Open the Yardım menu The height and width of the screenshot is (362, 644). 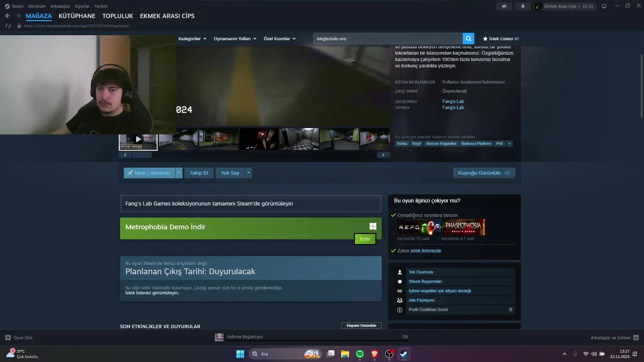[101, 6]
